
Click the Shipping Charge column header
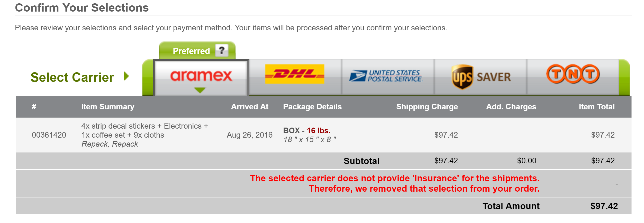point(427,107)
